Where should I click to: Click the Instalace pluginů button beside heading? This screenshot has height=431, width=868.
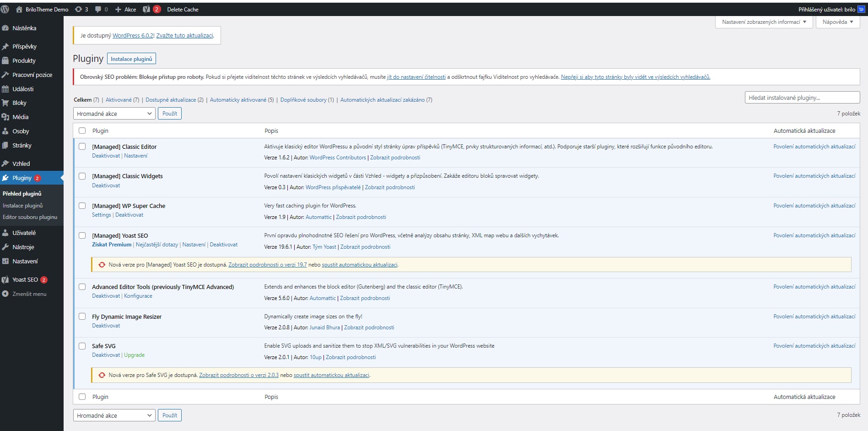click(x=131, y=59)
